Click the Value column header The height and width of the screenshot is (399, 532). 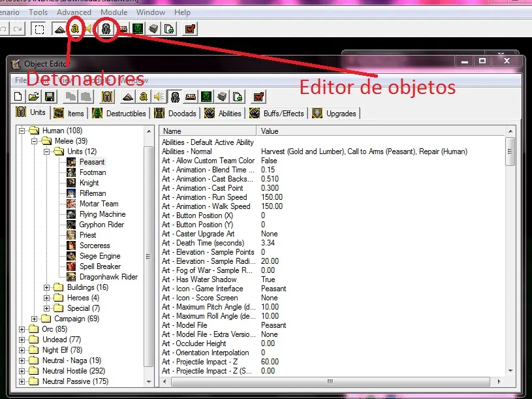(x=381, y=131)
